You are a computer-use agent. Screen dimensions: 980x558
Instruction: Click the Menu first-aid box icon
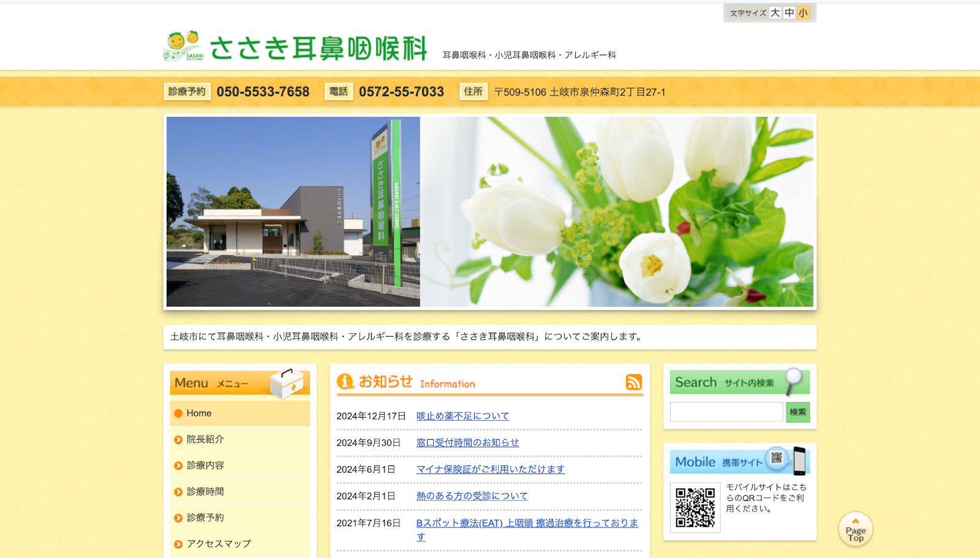(x=287, y=383)
